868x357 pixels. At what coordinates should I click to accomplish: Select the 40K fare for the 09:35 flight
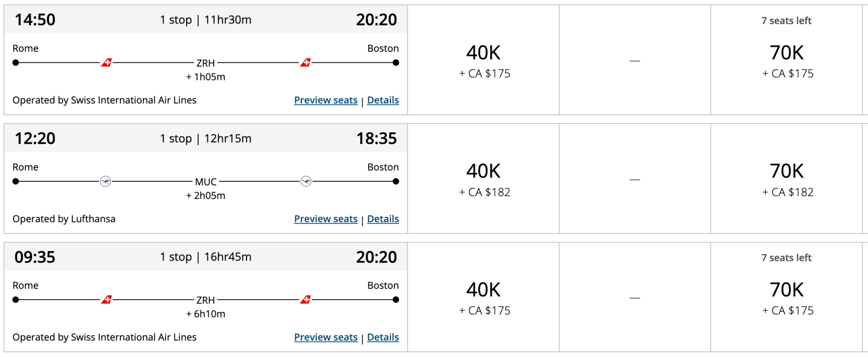483,297
